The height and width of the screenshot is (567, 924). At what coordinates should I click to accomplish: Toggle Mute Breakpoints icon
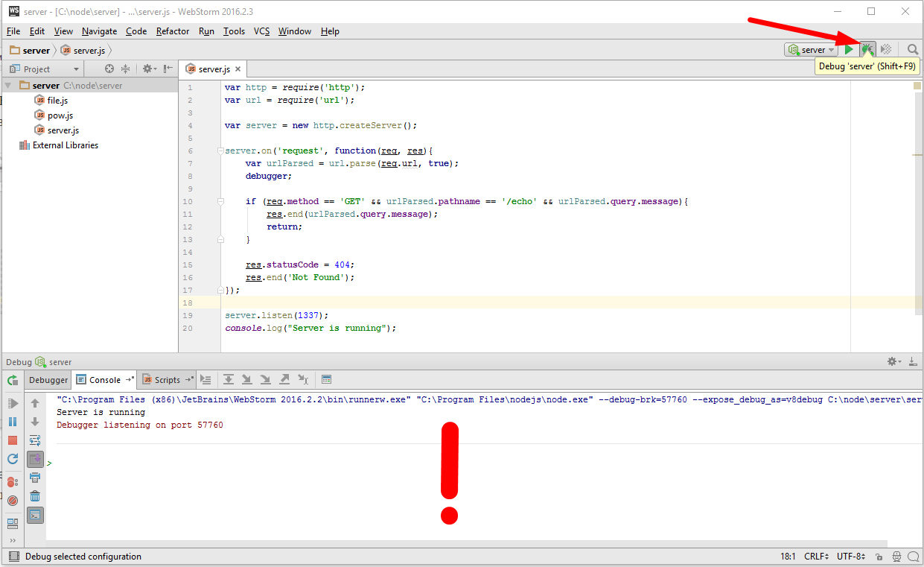(13, 501)
